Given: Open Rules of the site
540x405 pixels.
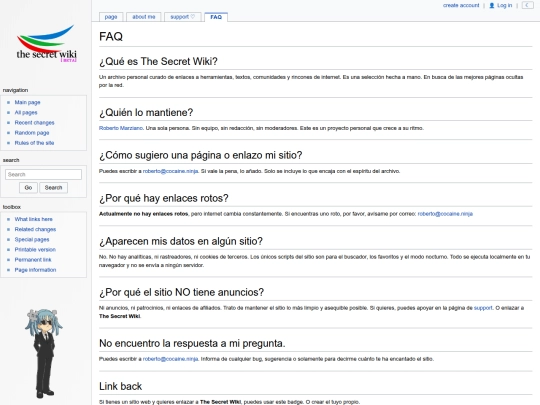Looking at the screenshot, I should [34, 143].
